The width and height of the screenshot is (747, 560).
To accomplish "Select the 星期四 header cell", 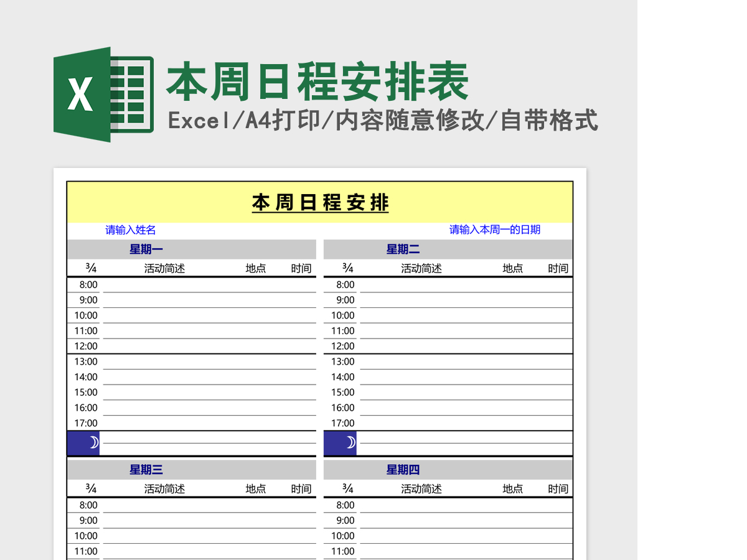I will click(448, 470).
